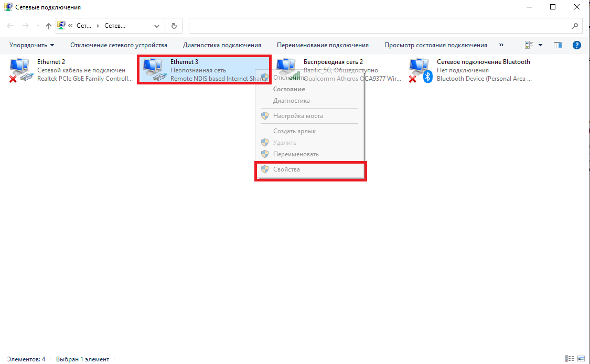
Task: Click Отключение сетевого устройства toolbar button
Action: [x=119, y=45]
